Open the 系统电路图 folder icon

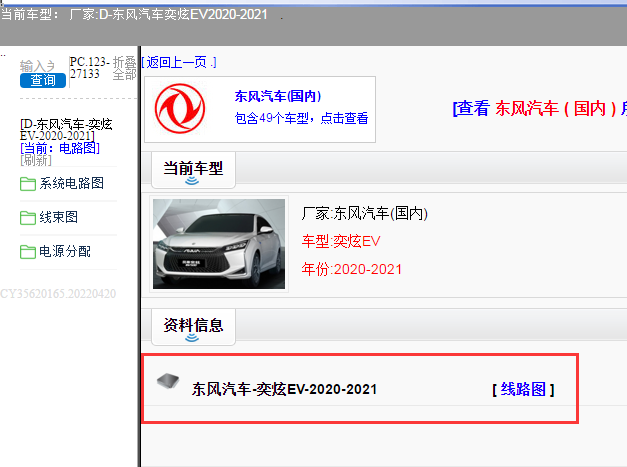(28, 184)
